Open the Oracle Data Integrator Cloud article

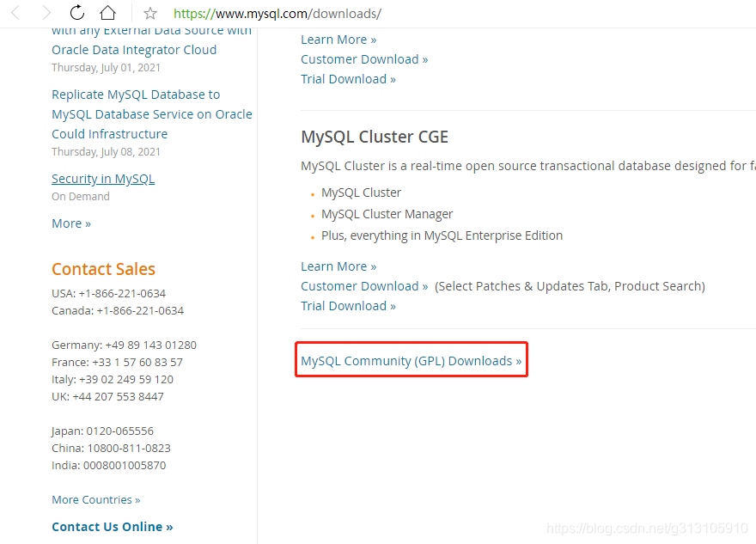tap(134, 49)
